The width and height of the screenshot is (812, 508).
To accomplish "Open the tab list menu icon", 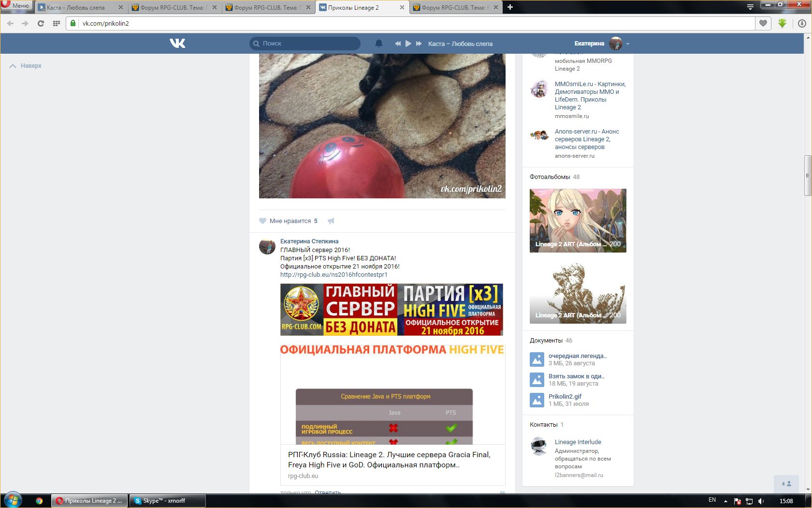I will pyautogui.click(x=750, y=7).
